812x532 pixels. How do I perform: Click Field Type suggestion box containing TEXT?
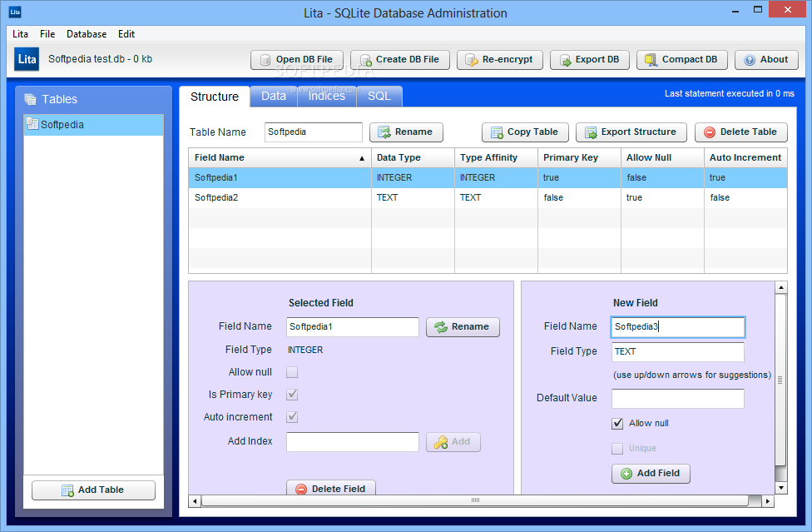click(677, 352)
